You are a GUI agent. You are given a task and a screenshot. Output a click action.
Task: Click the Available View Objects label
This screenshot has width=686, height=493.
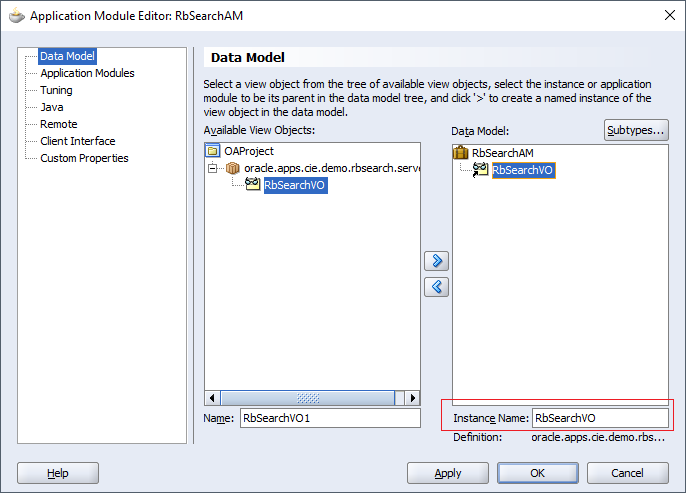click(259, 130)
